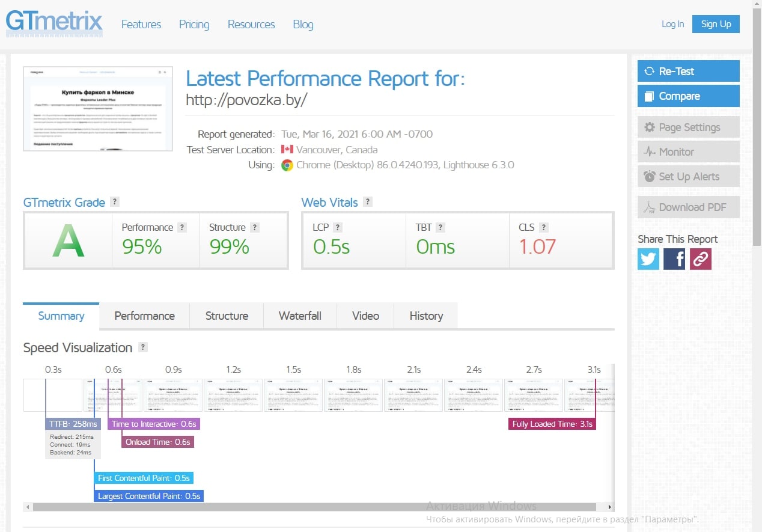The height and width of the screenshot is (532, 762).
Task: Click the Re-Test button
Action: point(689,71)
